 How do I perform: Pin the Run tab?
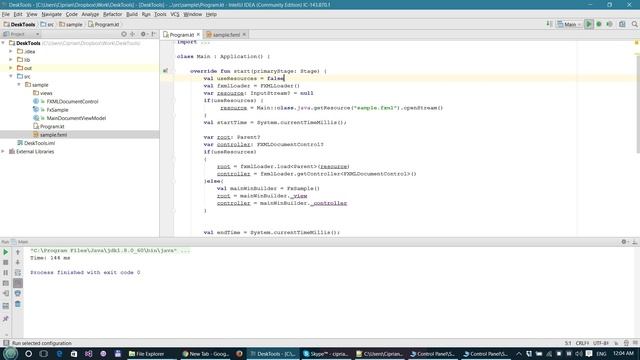coord(6,318)
